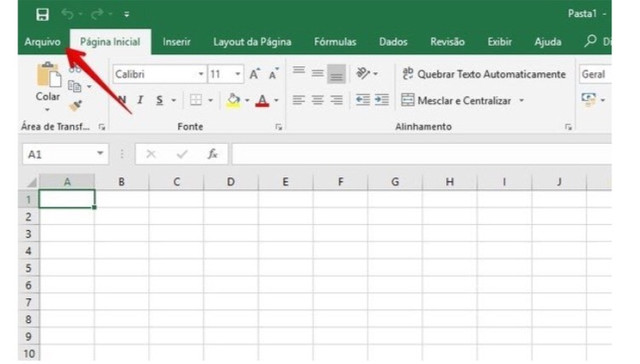
Task: Apply the red font color A
Action: click(262, 100)
